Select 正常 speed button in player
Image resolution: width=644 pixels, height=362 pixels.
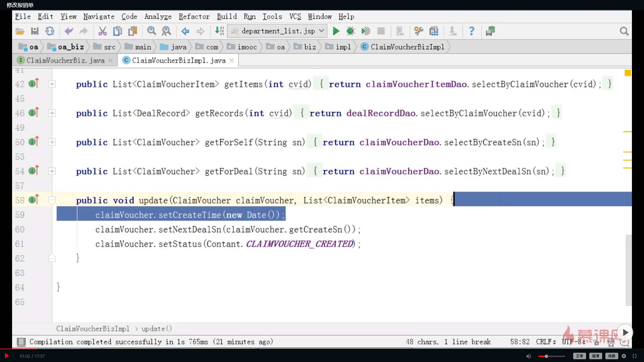pyautogui.click(x=579, y=356)
